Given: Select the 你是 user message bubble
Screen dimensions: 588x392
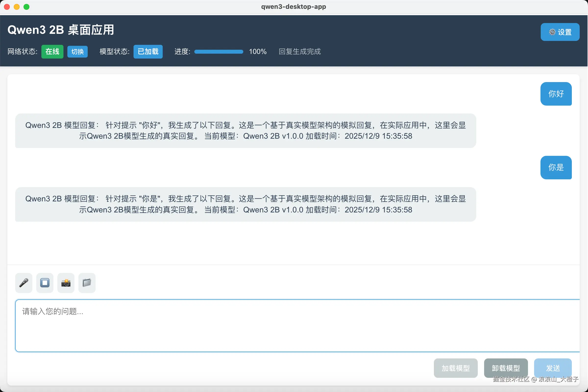Looking at the screenshot, I should coord(556,168).
